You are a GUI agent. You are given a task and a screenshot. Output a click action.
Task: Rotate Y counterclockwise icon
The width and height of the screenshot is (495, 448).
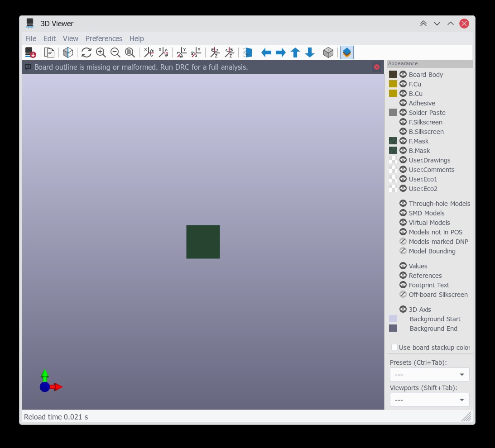coord(196,52)
